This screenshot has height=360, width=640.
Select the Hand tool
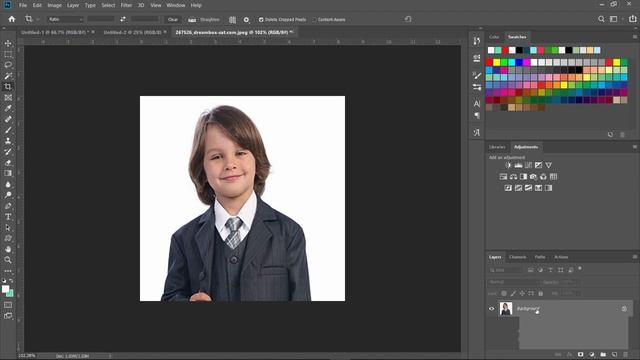(8, 249)
